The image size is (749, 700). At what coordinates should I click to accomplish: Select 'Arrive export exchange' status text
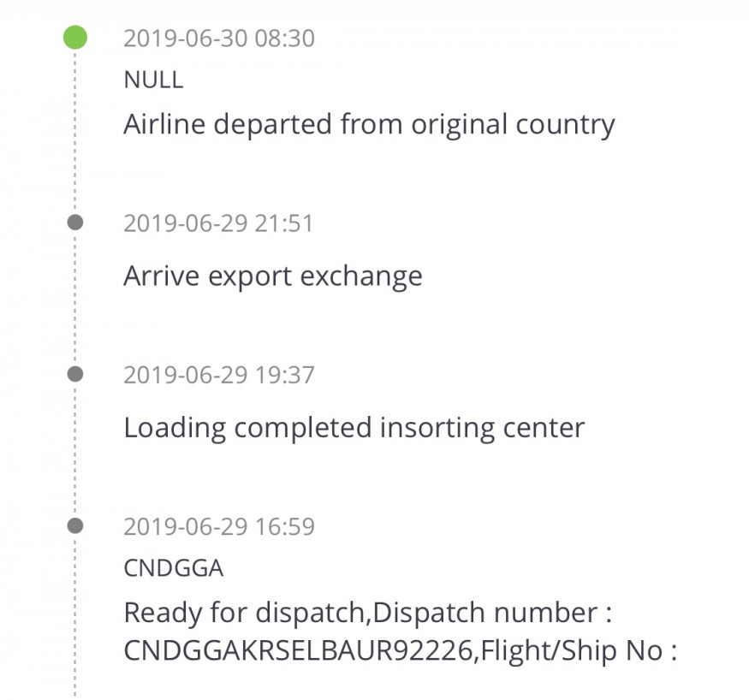[x=273, y=276]
